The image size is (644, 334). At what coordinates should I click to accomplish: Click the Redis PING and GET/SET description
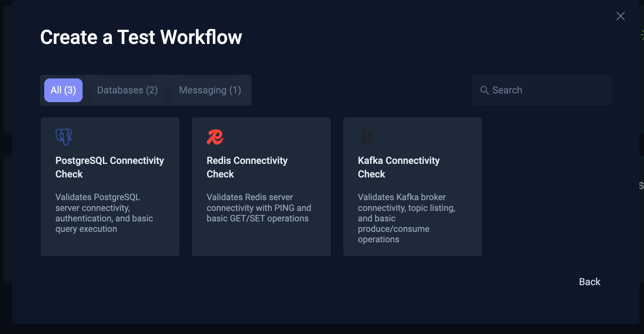click(x=259, y=207)
